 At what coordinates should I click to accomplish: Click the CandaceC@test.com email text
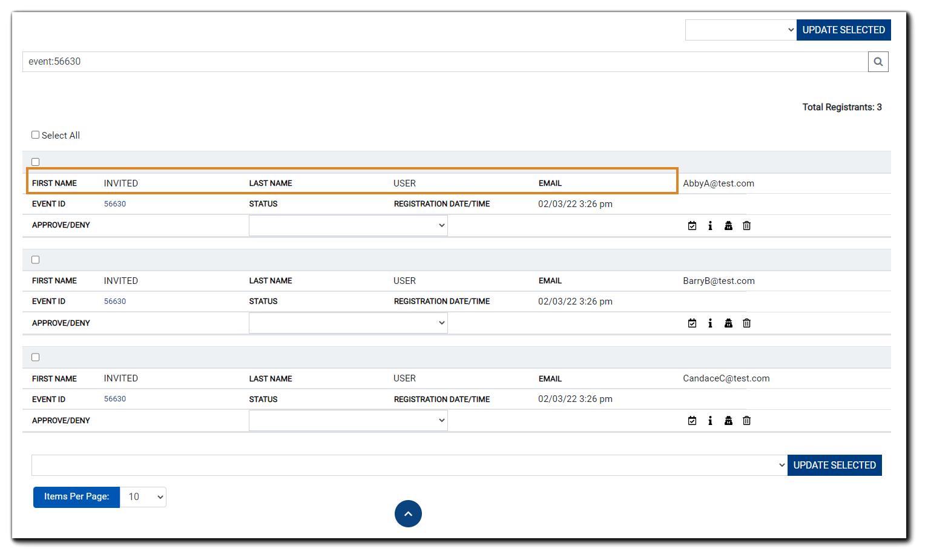click(726, 378)
